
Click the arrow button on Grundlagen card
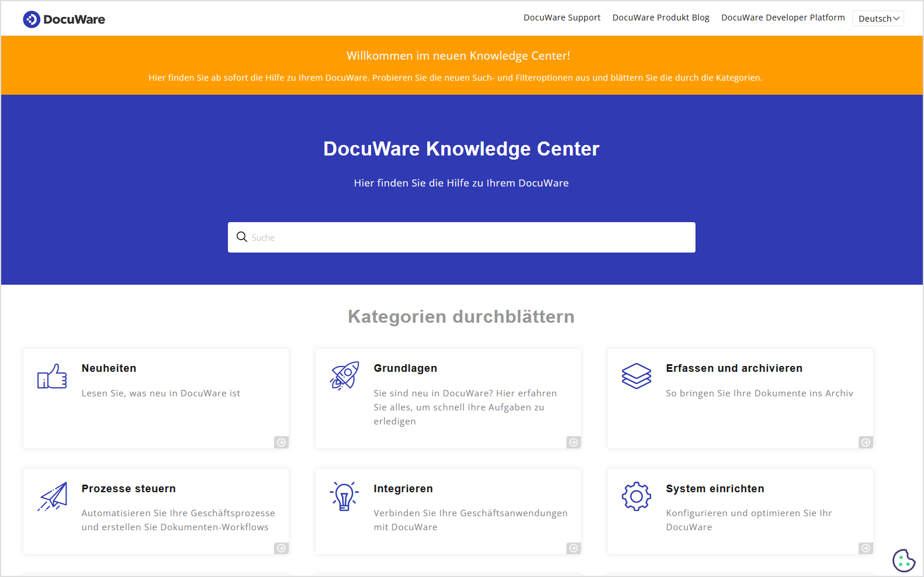(x=573, y=443)
